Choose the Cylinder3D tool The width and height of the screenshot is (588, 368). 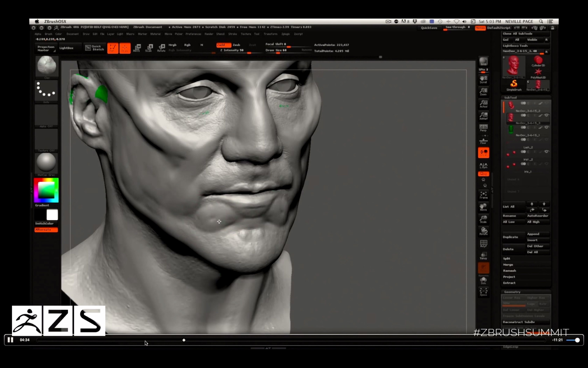coord(538,61)
